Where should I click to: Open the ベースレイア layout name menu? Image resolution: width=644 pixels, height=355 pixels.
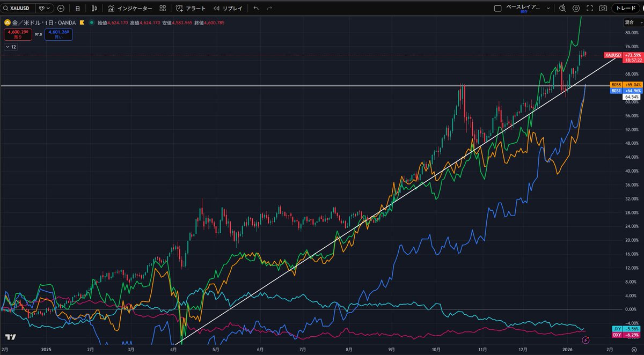pos(524,8)
